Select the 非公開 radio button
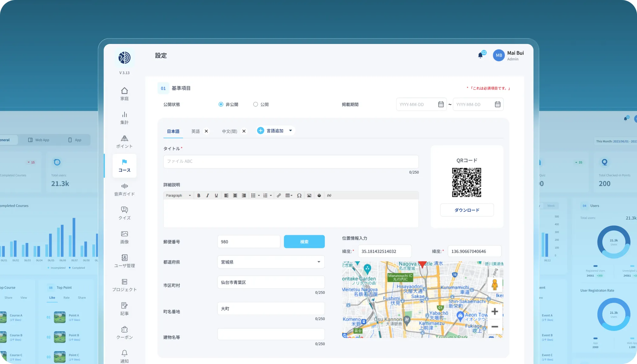637x364 pixels. coord(221,104)
